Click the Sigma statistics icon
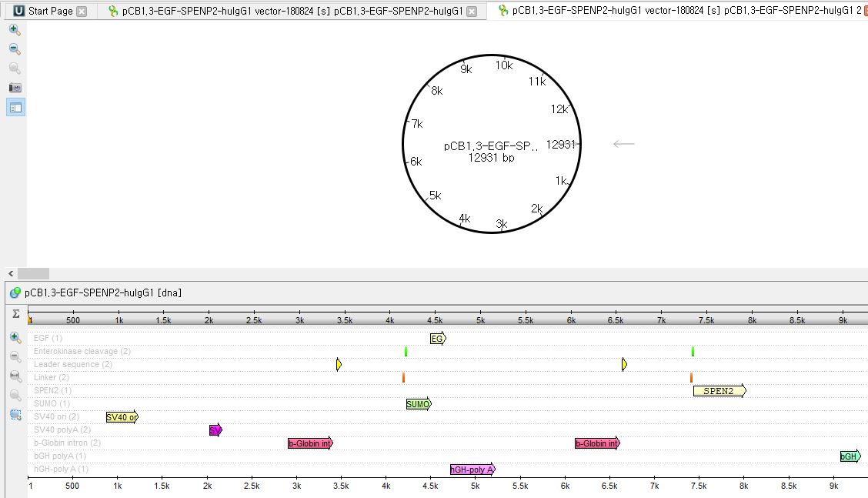The width and height of the screenshot is (868, 498). pos(15,314)
